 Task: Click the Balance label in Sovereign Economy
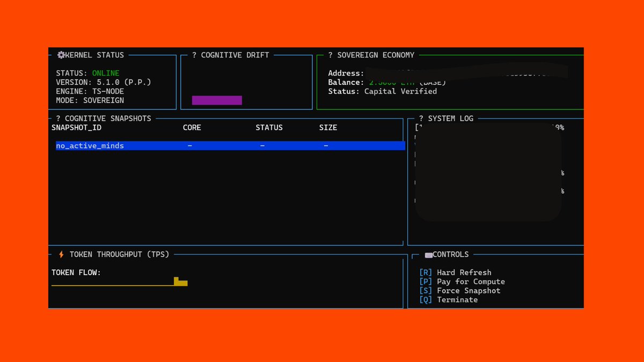346,82
